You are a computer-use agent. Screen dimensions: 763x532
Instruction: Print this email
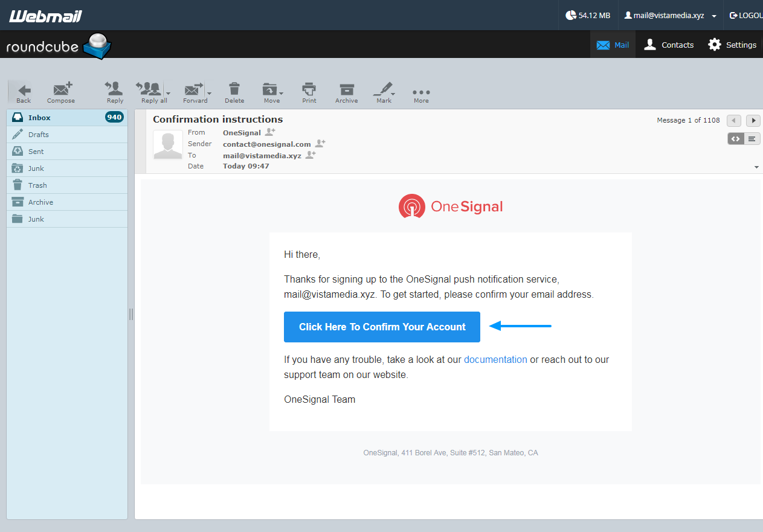[x=309, y=92]
